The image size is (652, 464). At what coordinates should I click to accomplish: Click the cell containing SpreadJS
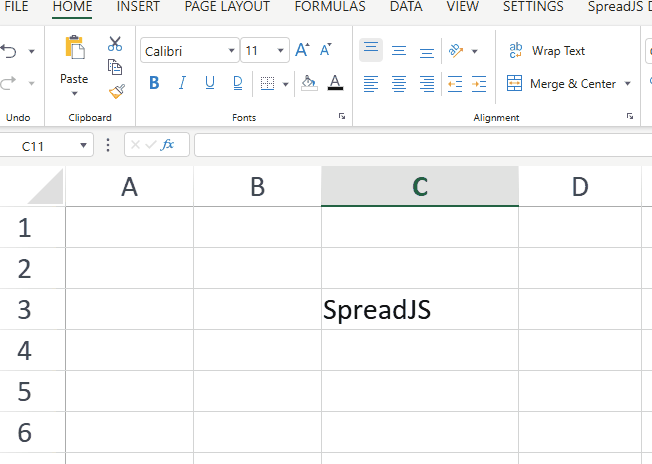coord(420,309)
